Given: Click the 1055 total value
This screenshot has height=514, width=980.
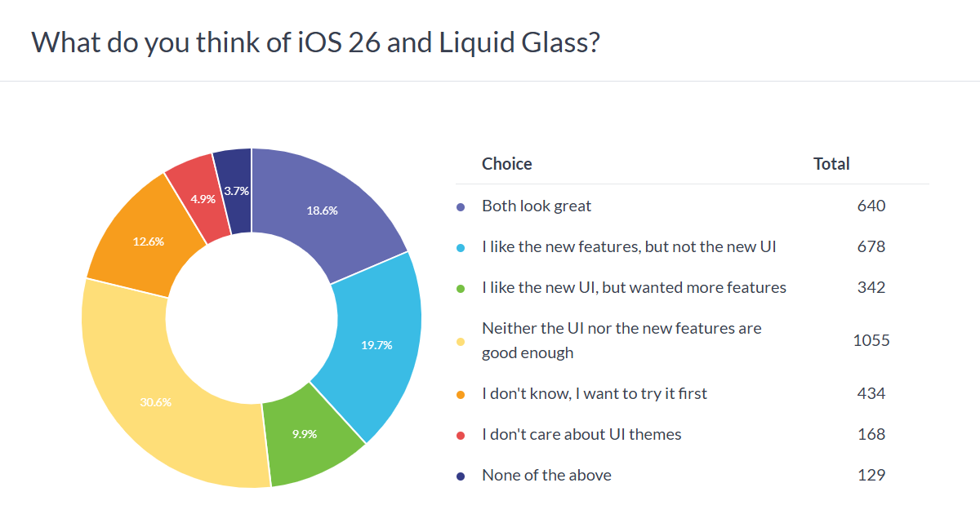Looking at the screenshot, I should [871, 340].
